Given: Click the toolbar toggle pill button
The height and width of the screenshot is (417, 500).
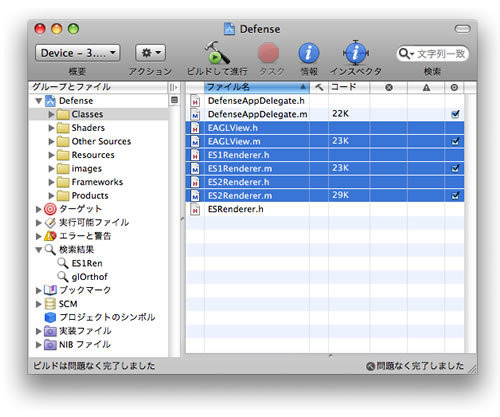Looking at the screenshot, I should point(462,29).
